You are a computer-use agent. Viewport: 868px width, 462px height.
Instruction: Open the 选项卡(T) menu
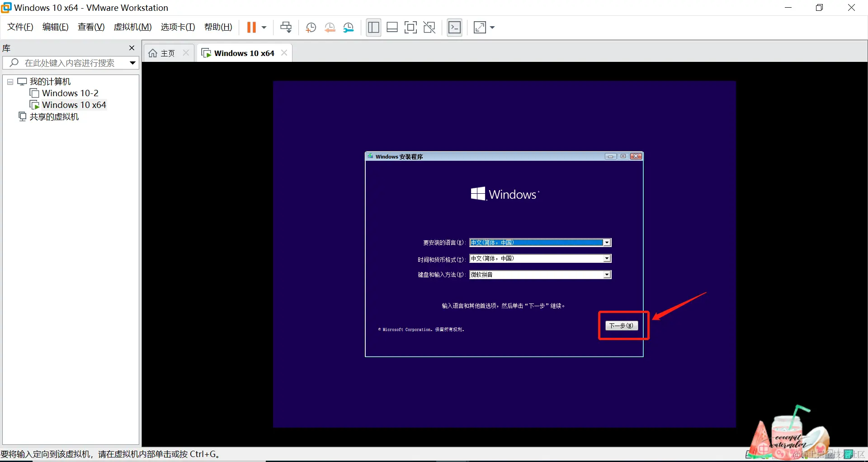click(x=178, y=27)
